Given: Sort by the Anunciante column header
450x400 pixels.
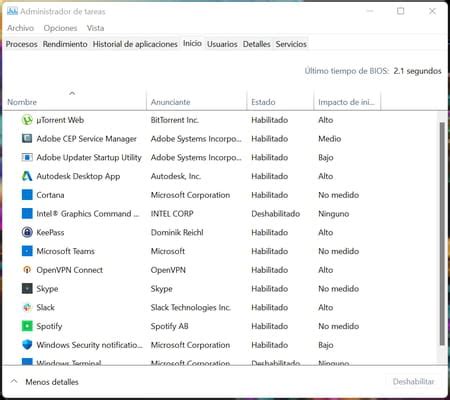Looking at the screenshot, I should tap(196, 102).
